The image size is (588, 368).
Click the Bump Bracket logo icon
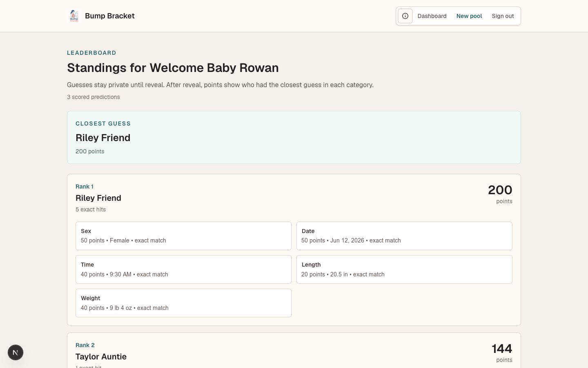point(74,16)
